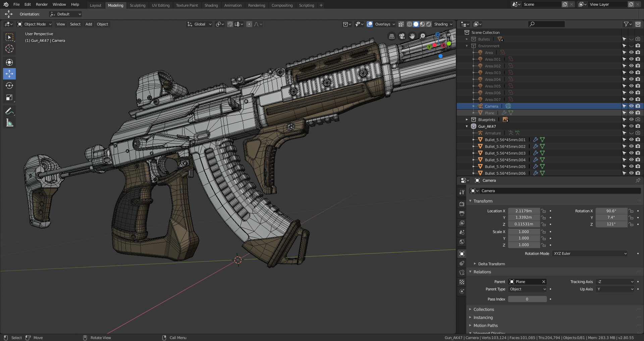Open the View Layer properties tab
The height and width of the screenshot is (341, 644).
coord(462,223)
